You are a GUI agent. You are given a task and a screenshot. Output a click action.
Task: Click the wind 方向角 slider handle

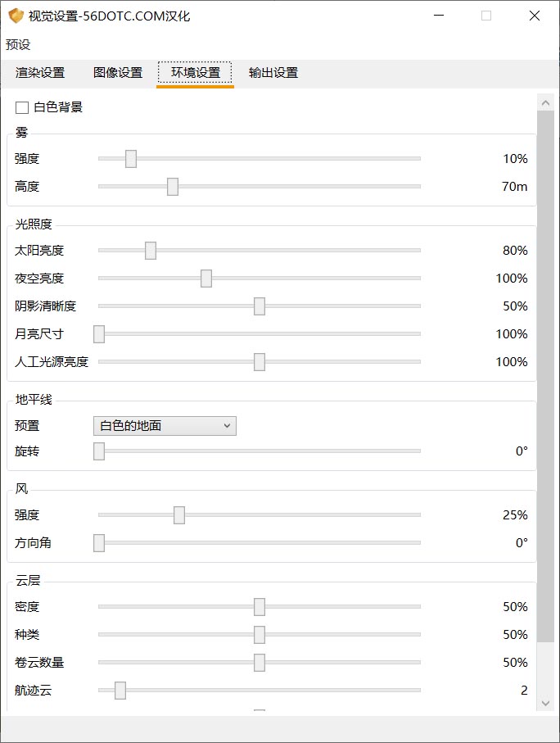click(x=99, y=543)
